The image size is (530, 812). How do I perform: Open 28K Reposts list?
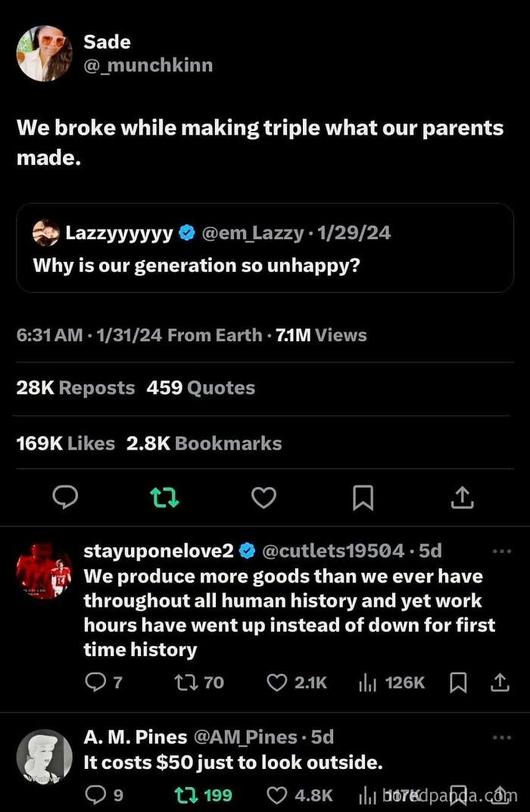point(76,388)
